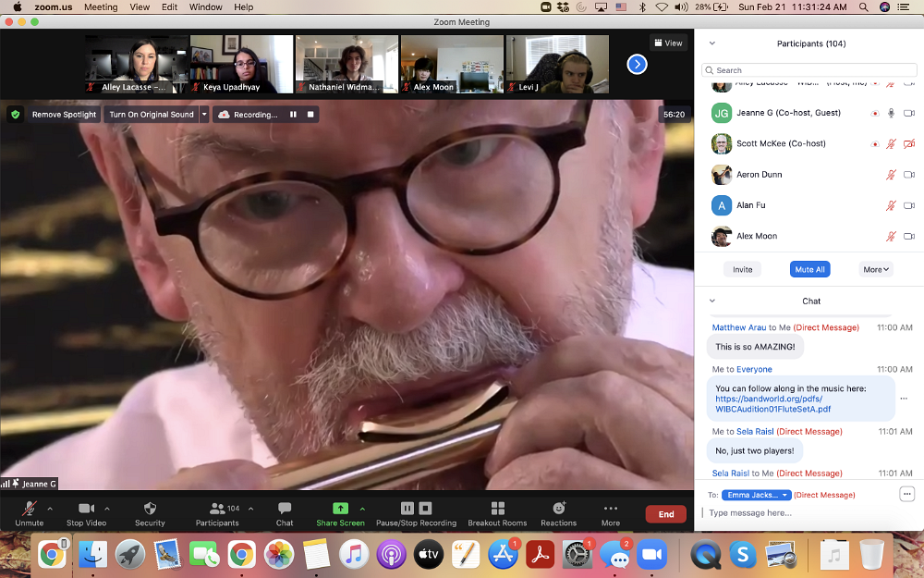Click Remove Spotlight button
This screenshot has height=578, width=924.
pyautogui.click(x=64, y=115)
